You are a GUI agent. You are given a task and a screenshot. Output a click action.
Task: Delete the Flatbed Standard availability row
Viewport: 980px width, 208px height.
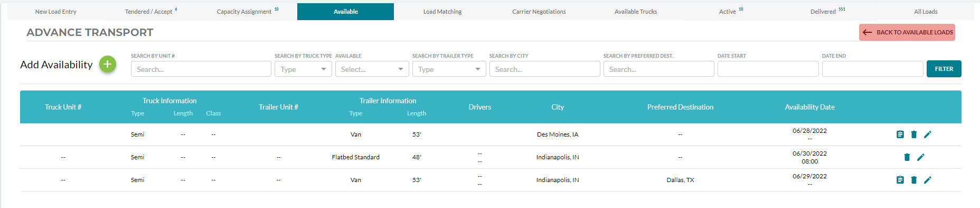click(907, 157)
